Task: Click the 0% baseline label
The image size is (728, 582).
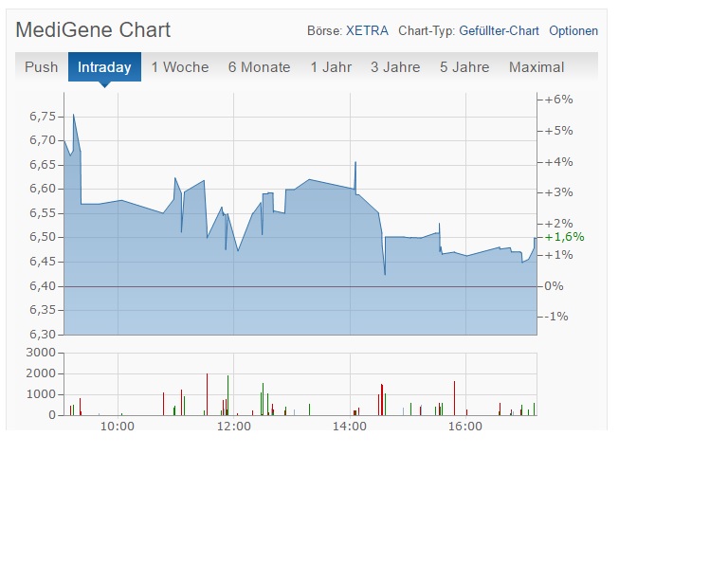Action: point(554,286)
